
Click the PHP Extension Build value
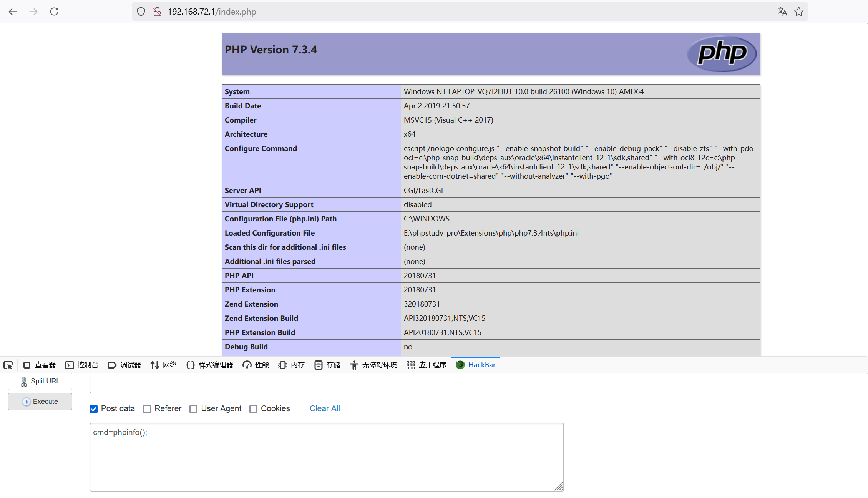443,332
